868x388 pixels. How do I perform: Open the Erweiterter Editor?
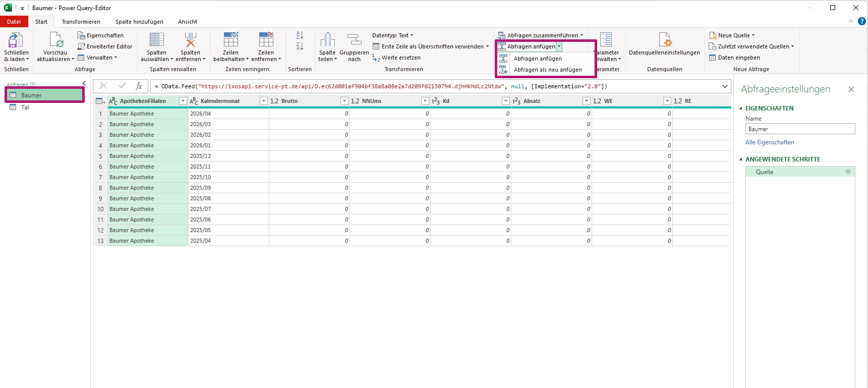pos(105,46)
